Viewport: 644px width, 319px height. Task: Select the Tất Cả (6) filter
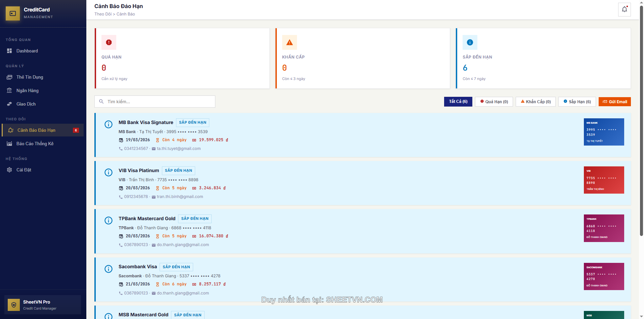[458, 102]
